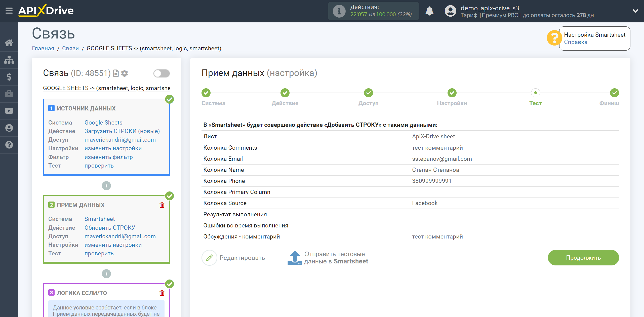Viewport: 644px width, 317px height.
Task: Click the ApiX-Drive logo
Action: coord(46,11)
